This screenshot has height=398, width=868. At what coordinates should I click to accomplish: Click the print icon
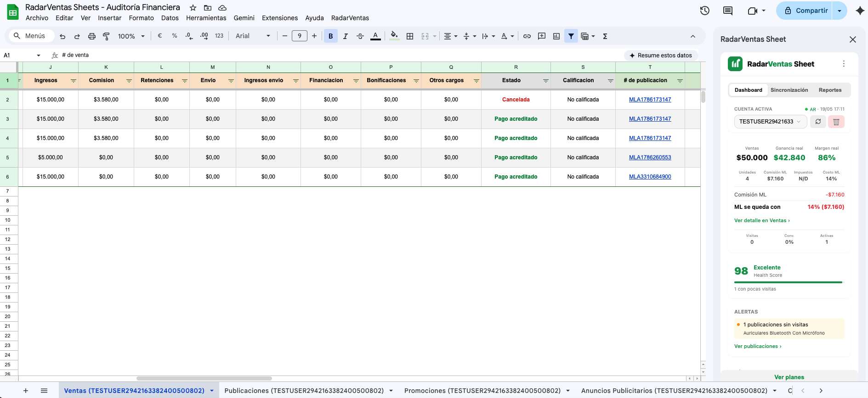tap(92, 36)
